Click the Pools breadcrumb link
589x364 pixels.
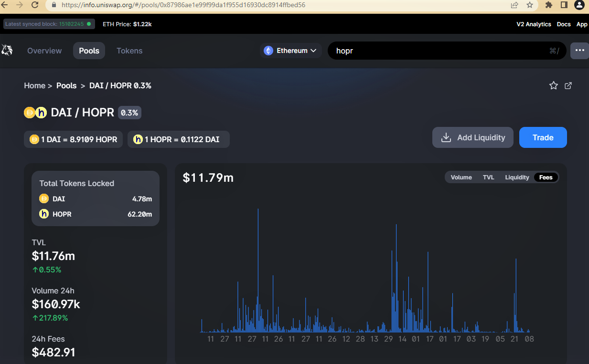coord(66,86)
